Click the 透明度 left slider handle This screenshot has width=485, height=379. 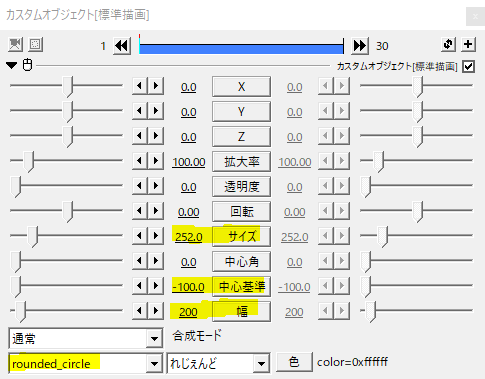coord(16,187)
